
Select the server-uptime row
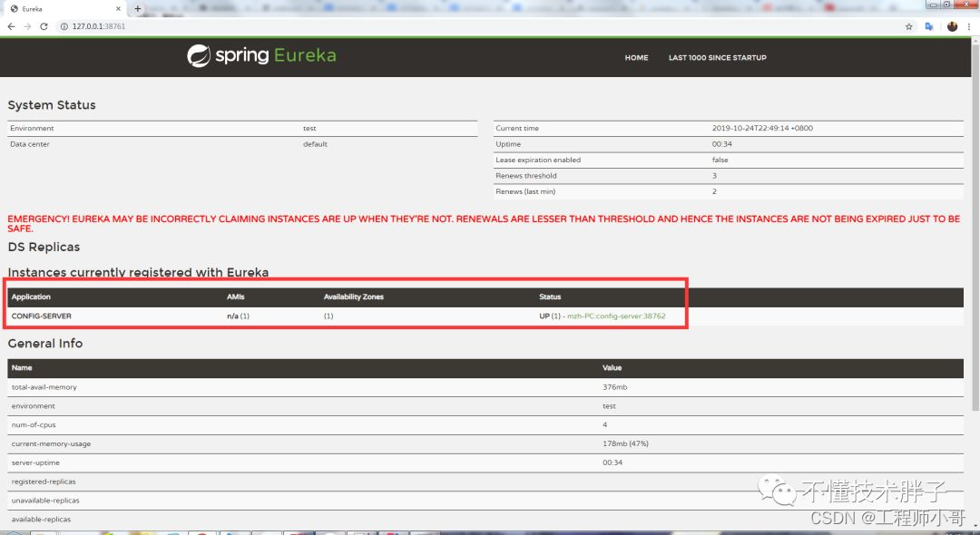click(485, 462)
